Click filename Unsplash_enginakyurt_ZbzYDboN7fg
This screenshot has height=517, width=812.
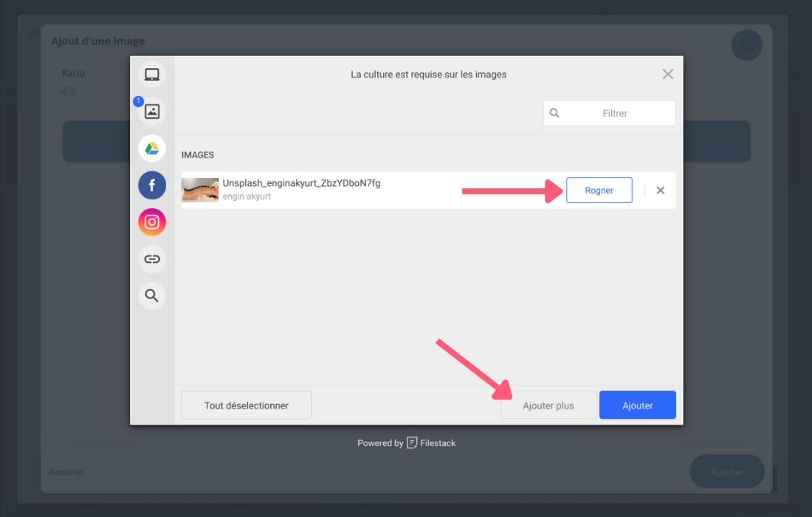[301, 183]
